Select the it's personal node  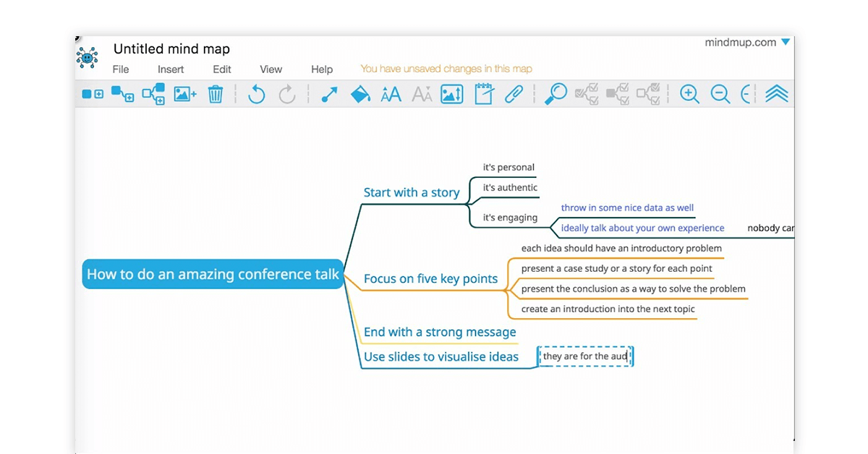pos(509,167)
